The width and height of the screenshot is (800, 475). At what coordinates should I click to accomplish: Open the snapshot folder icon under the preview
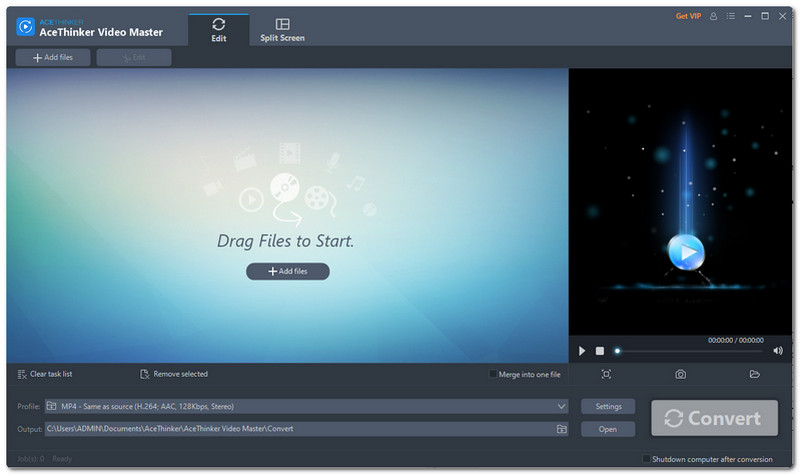(755, 374)
